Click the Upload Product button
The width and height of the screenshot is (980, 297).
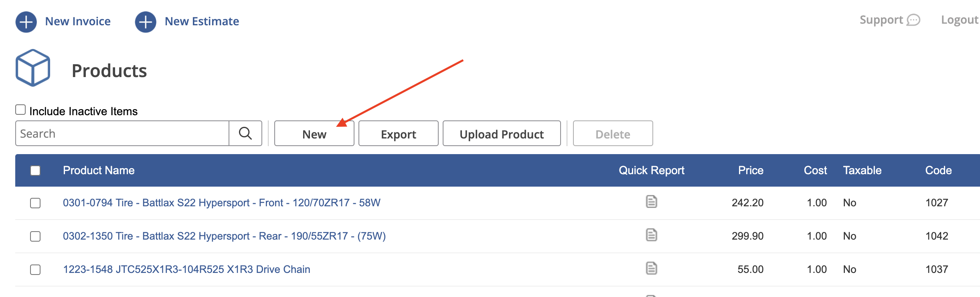coord(502,133)
